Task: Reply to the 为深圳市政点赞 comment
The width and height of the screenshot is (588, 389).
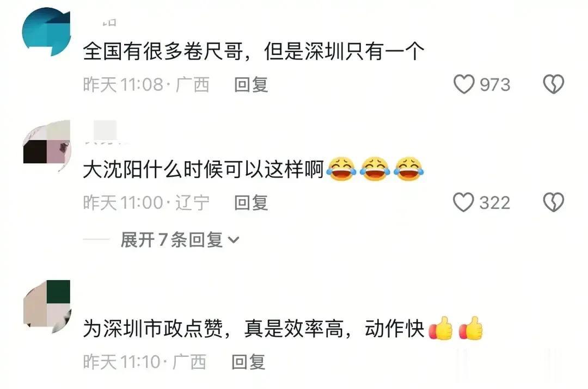Action: click(248, 362)
